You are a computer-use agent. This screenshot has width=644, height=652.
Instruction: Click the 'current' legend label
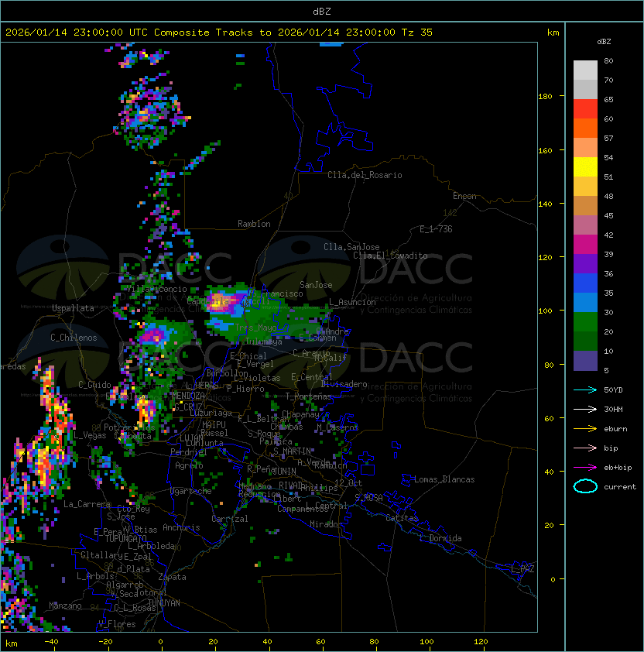click(620, 487)
